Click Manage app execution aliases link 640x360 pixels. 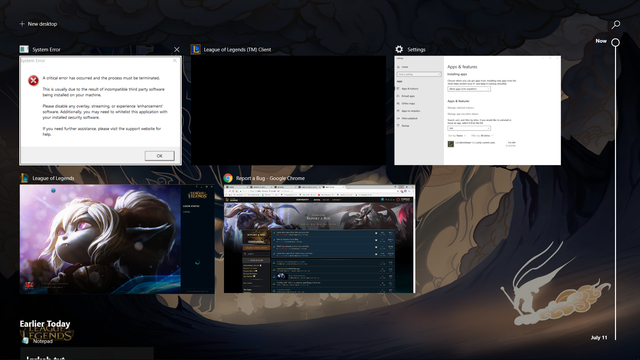462,114
